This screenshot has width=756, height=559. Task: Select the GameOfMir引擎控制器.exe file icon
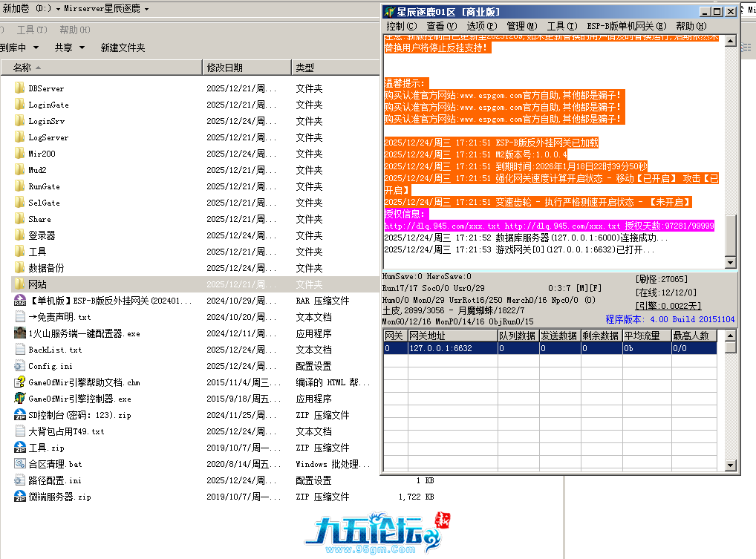coord(20,399)
